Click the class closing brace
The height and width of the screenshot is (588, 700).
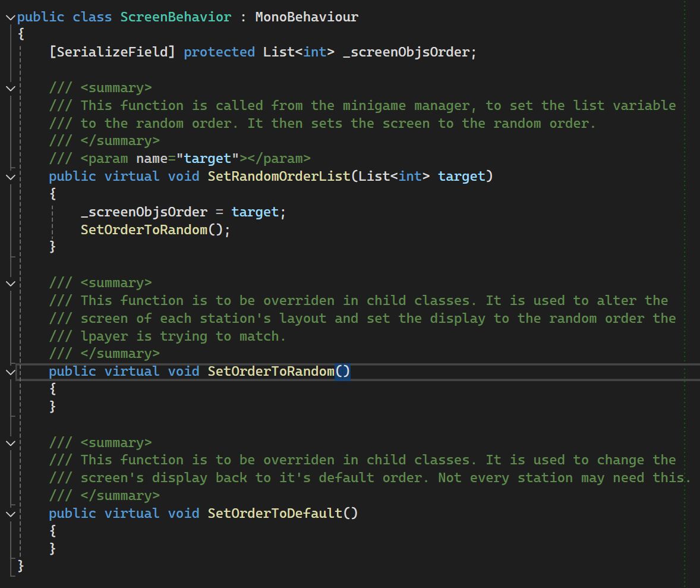pyautogui.click(x=21, y=566)
